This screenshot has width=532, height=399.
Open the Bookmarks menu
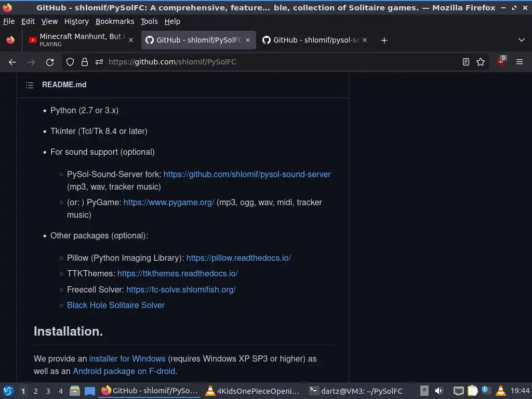pyautogui.click(x=115, y=21)
